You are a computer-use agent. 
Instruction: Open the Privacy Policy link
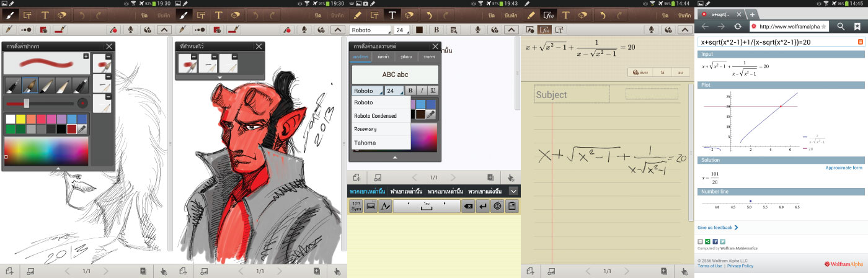tap(740, 266)
